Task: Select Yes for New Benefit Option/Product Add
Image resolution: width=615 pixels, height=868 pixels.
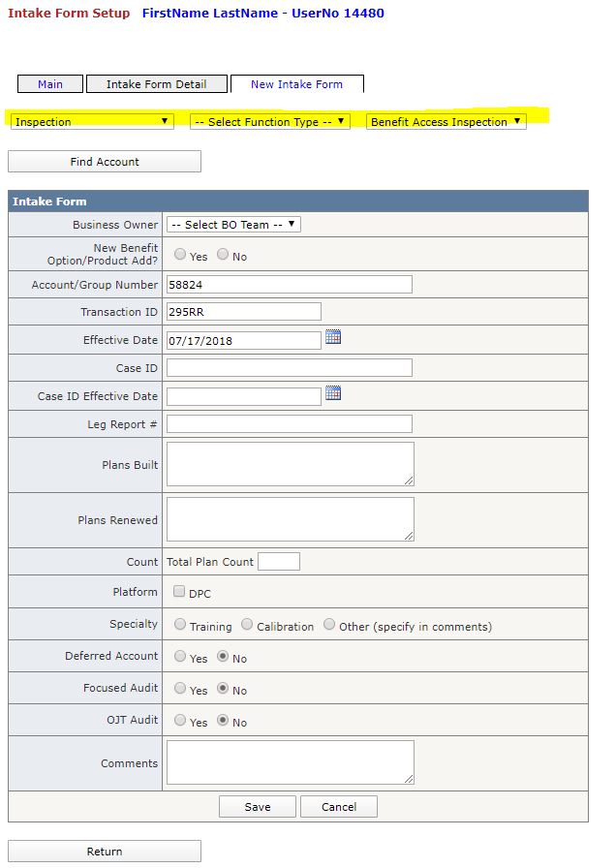Action: point(180,254)
